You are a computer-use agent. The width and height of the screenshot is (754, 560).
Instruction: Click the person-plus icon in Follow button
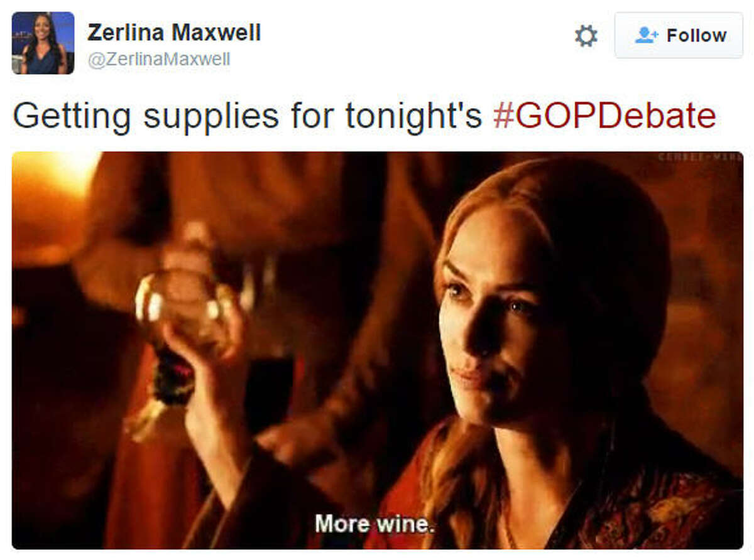647,35
